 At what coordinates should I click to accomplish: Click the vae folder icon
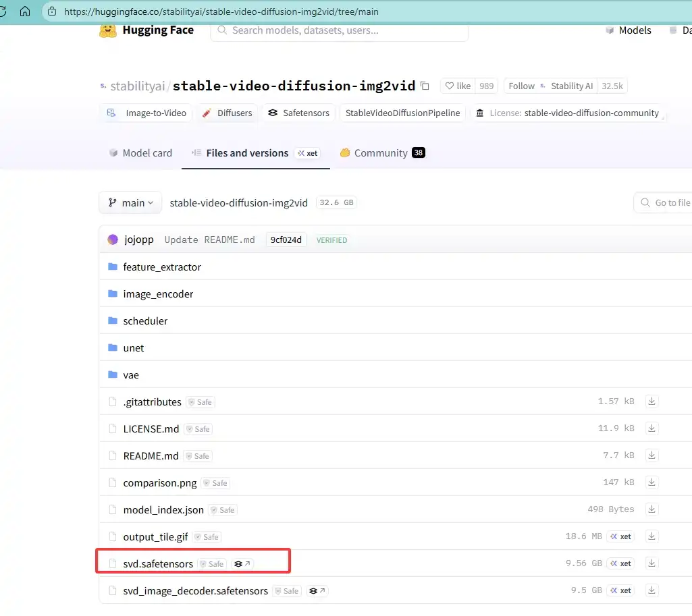click(x=113, y=374)
